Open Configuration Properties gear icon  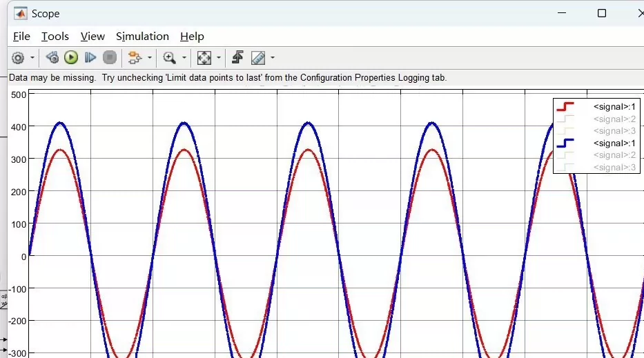tap(18, 58)
